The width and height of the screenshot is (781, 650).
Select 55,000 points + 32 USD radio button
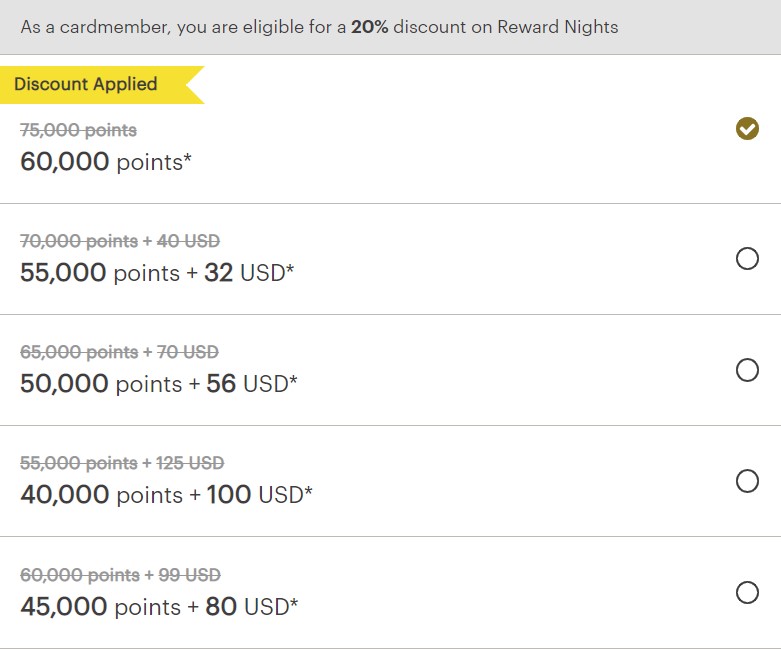[747, 259]
